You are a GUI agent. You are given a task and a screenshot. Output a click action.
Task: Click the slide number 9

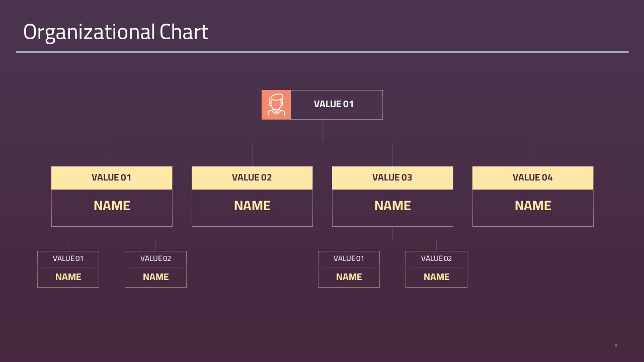point(616,345)
